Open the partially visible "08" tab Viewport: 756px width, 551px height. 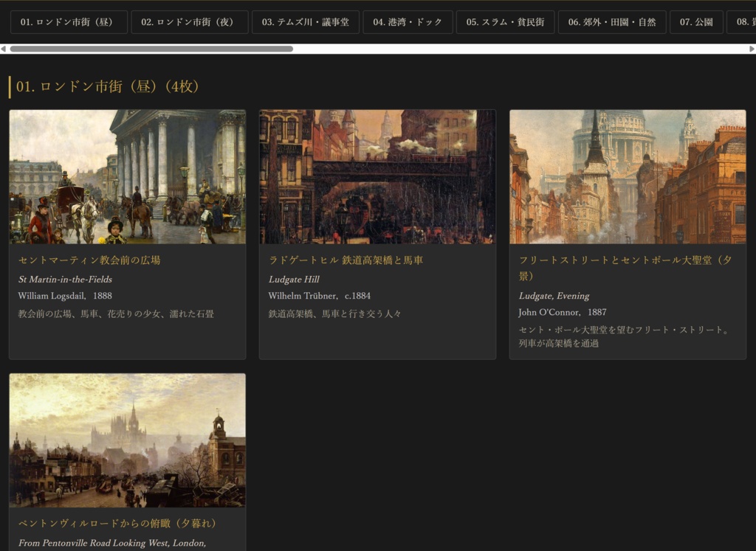click(746, 22)
